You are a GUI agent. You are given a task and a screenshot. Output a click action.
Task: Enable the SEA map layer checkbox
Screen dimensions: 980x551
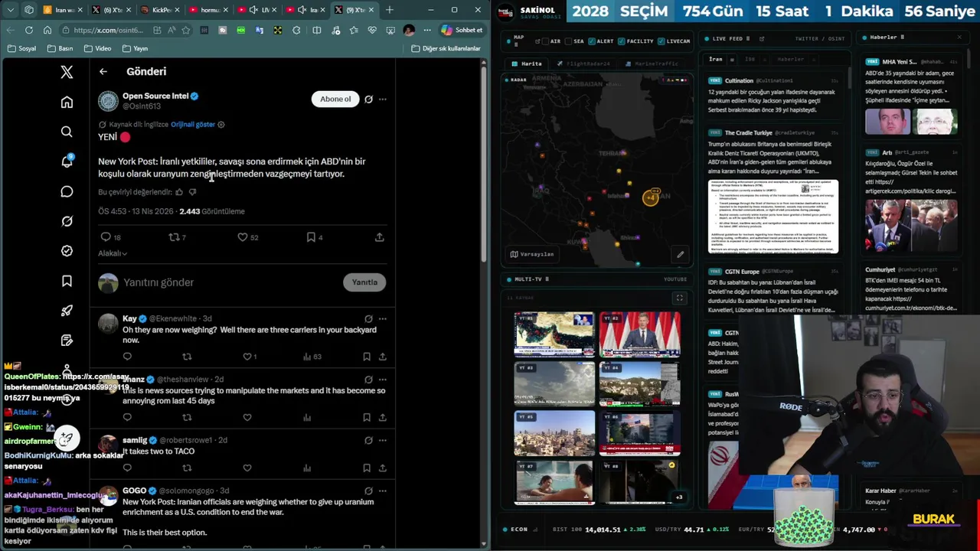(570, 41)
